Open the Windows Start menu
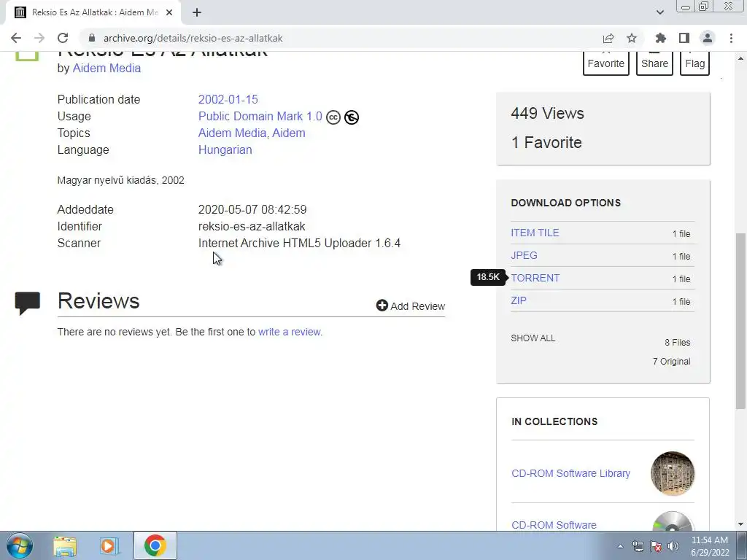Image resolution: width=747 pixels, height=560 pixels. click(x=20, y=545)
